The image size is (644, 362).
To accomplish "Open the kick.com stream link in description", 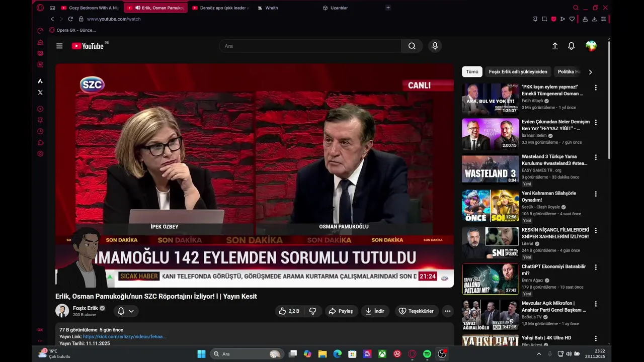I will (124, 337).
